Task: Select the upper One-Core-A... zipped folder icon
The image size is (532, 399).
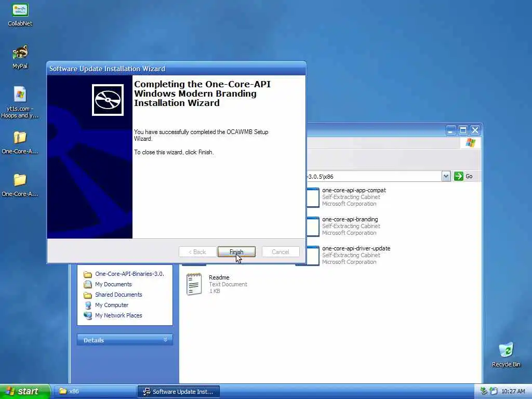Action: [x=20, y=142]
